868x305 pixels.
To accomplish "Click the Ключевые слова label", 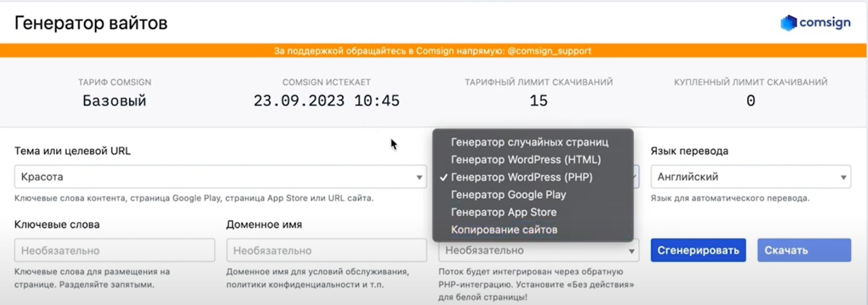I will pyautogui.click(x=57, y=224).
